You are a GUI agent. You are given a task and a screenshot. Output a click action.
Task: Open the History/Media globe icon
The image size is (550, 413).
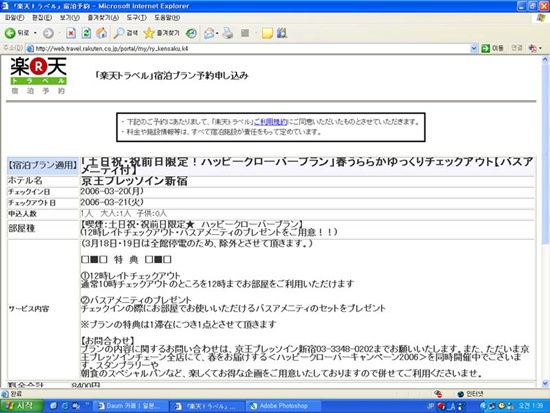[x=191, y=33]
